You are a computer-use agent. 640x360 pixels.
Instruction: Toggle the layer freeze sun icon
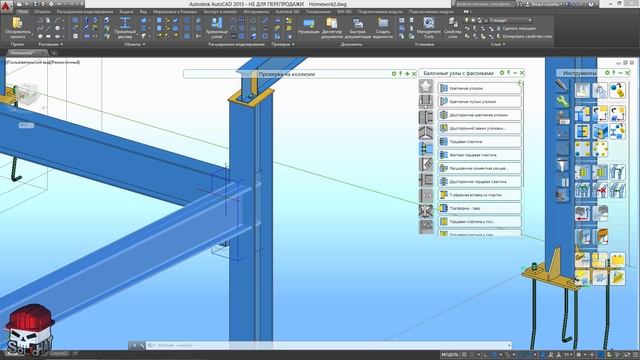pos(473,20)
